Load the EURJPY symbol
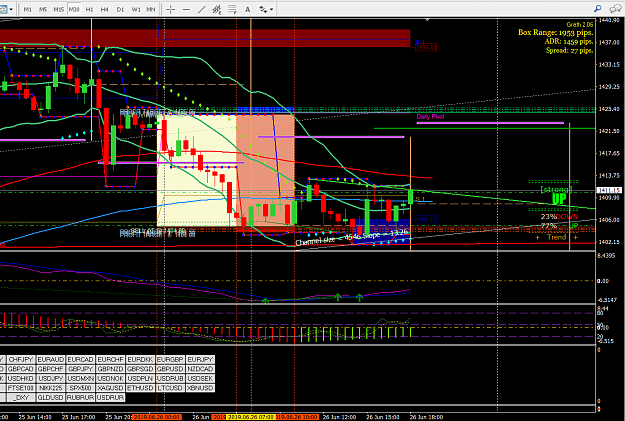The height and width of the screenshot is (421, 625). click(x=200, y=360)
